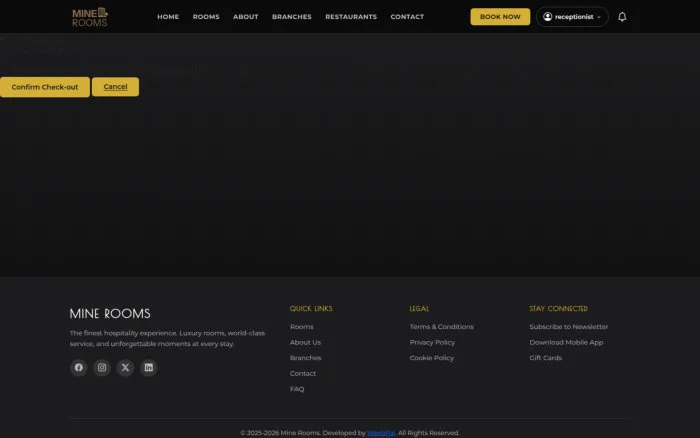The width and height of the screenshot is (700, 438).
Task: Open the Branches nav item
Action: 292,17
